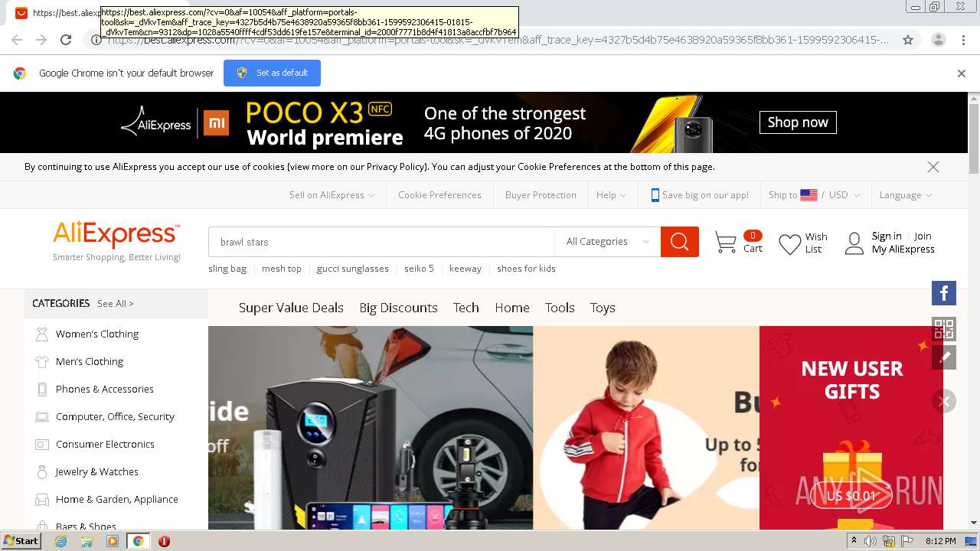
Task: Open the All Categories search dropdown
Action: tap(607, 242)
